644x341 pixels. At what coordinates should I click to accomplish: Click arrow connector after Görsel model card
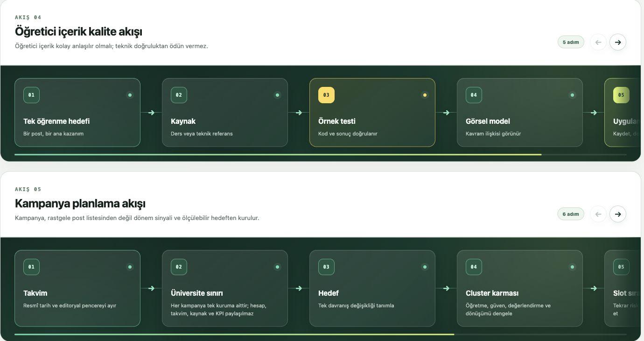[594, 113]
